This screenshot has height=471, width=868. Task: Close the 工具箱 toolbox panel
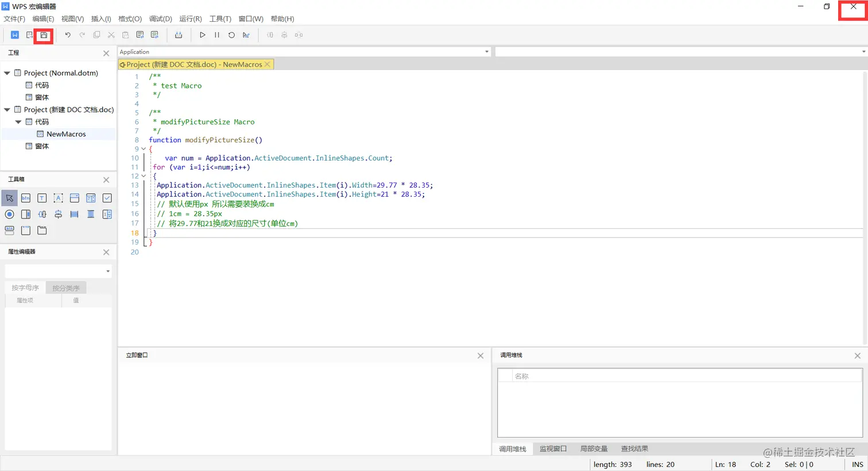coord(106,180)
